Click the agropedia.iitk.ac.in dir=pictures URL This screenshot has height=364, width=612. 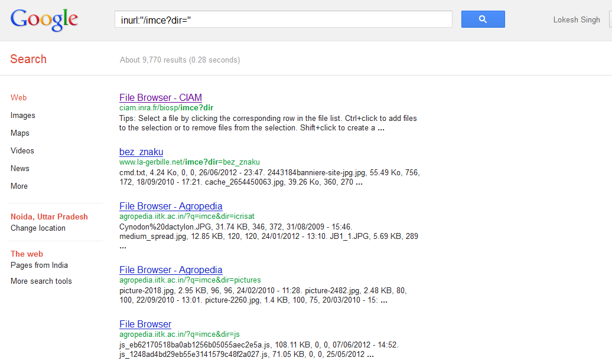[190, 280]
